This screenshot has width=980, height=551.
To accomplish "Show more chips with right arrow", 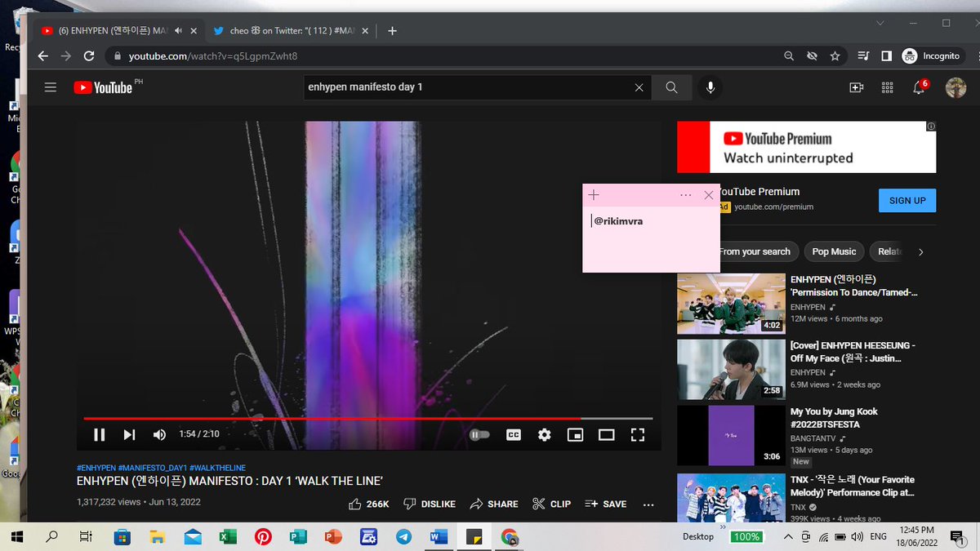I will (921, 251).
